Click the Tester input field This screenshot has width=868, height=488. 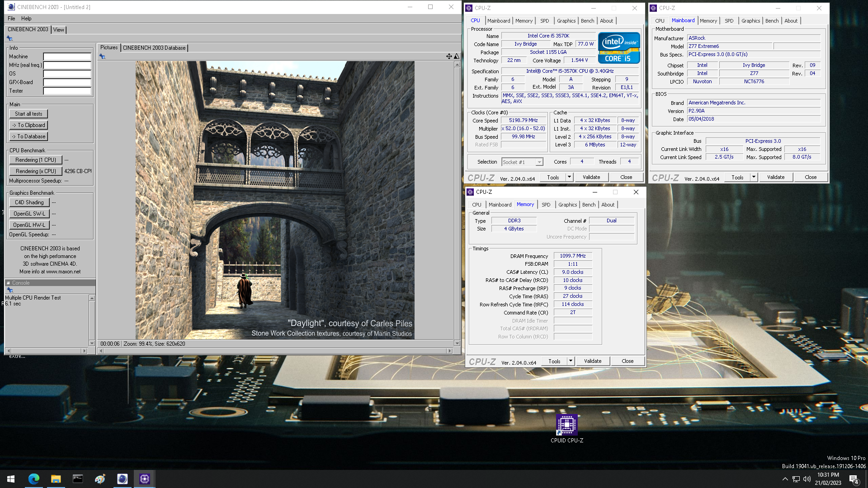[67, 91]
